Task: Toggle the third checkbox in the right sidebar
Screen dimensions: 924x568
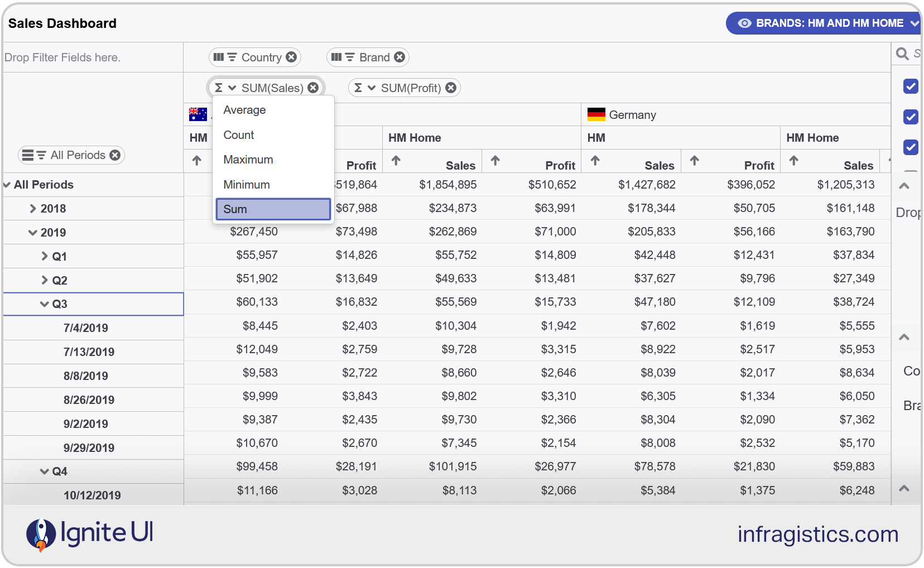Action: pyautogui.click(x=910, y=147)
